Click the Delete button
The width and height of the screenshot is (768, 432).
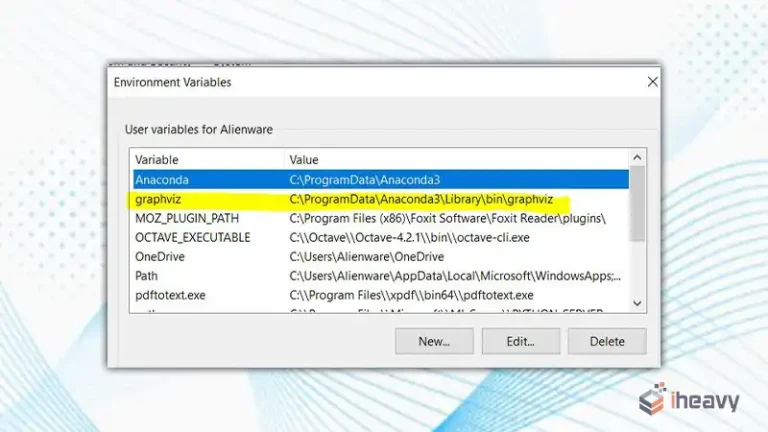[x=607, y=341]
